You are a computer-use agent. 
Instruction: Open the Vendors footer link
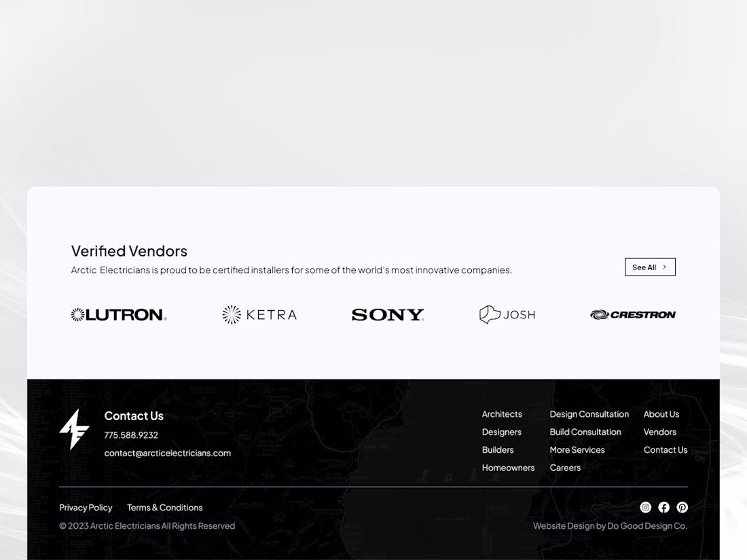660,432
